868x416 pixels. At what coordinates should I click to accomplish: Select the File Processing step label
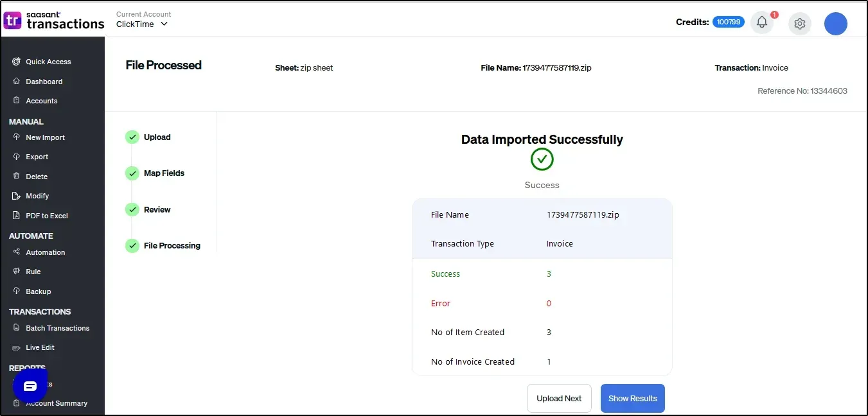click(172, 245)
